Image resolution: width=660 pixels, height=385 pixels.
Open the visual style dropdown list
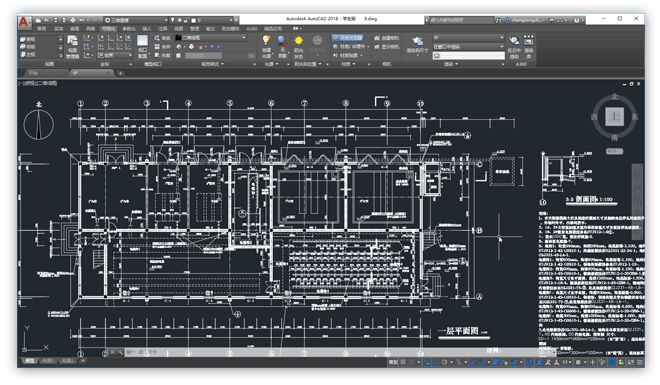click(x=210, y=38)
